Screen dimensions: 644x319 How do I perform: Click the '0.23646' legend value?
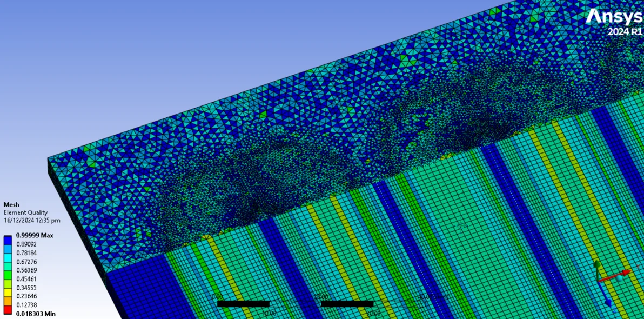27,296
